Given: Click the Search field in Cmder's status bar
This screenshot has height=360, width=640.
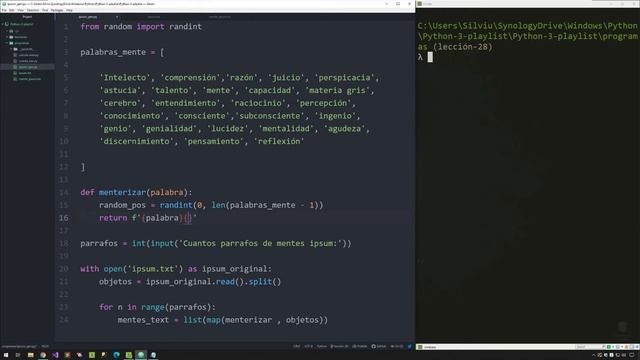Looking at the screenshot, I should (588, 347).
